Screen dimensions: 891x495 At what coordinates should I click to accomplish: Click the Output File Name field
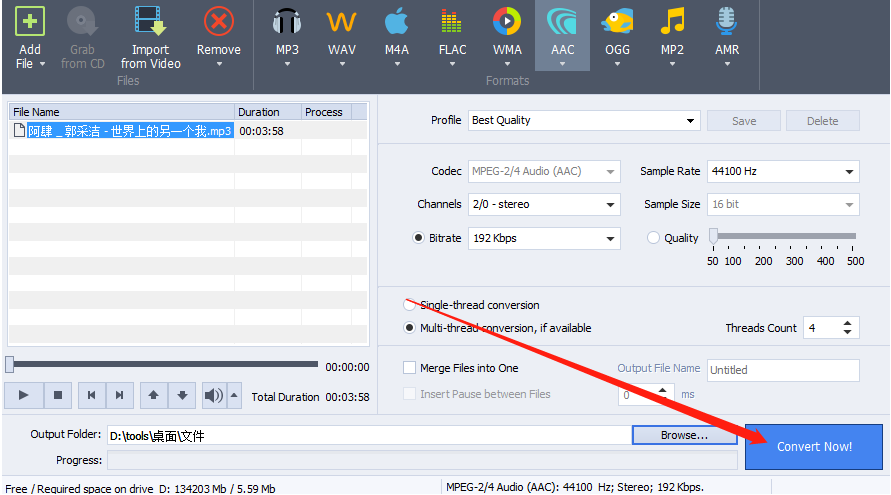(783, 370)
